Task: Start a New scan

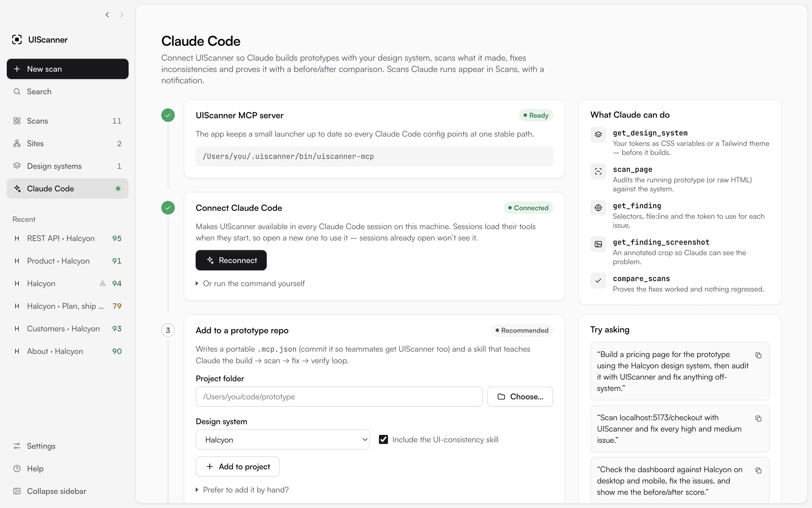Action: [x=67, y=69]
